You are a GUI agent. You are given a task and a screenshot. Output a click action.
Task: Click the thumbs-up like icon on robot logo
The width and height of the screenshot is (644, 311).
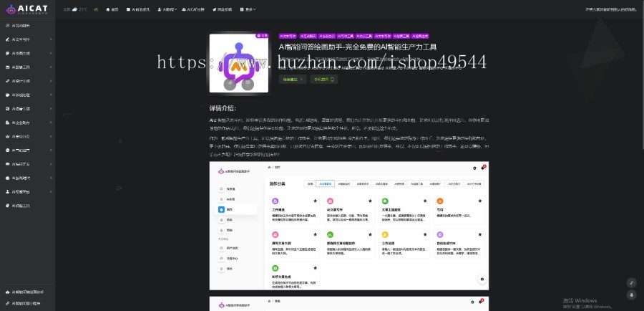pyautogui.click(x=230, y=85)
